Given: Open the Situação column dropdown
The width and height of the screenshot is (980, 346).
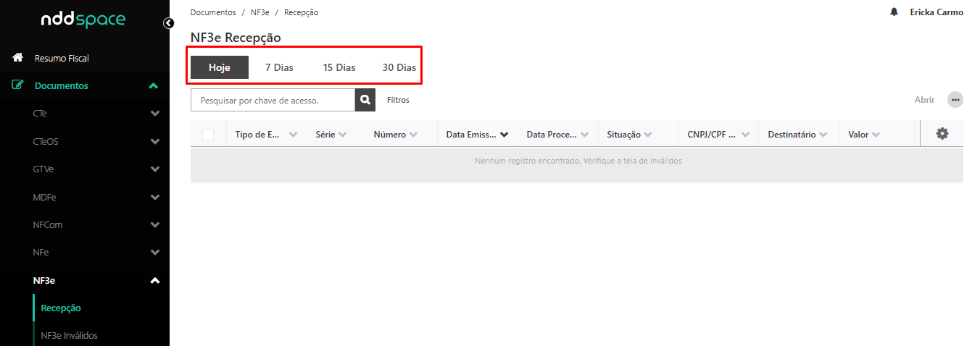Looking at the screenshot, I should tap(647, 135).
